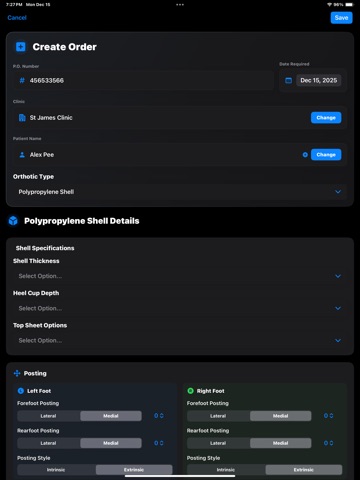Select Extrinsic Posting Style for Right Foot
The image size is (360, 480).
click(x=304, y=470)
